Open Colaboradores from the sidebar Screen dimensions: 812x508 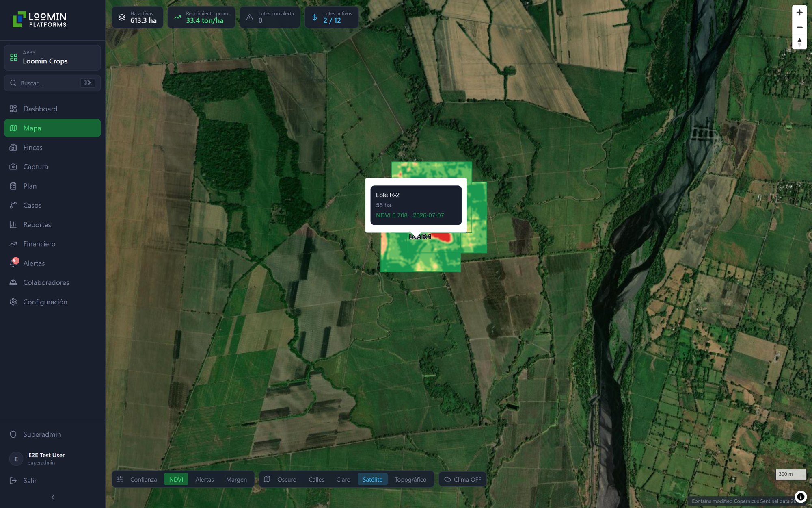click(x=52, y=282)
